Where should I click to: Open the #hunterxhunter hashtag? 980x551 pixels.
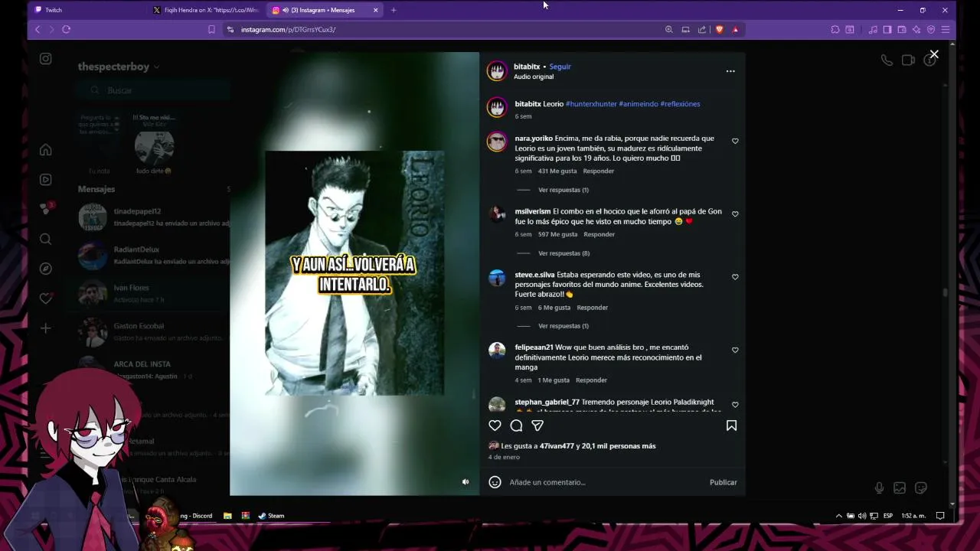[591, 104]
